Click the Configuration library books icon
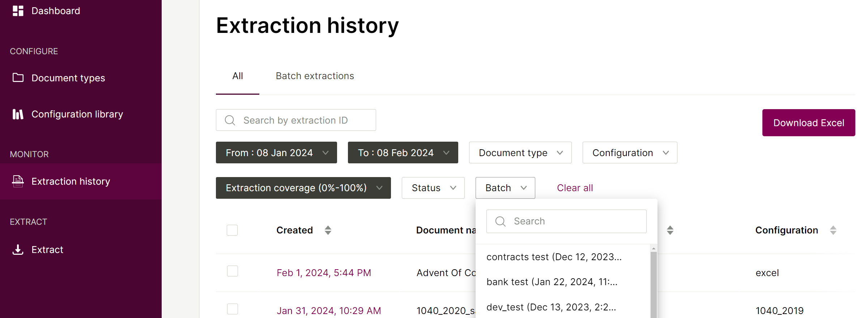The height and width of the screenshot is (318, 868). click(18, 114)
